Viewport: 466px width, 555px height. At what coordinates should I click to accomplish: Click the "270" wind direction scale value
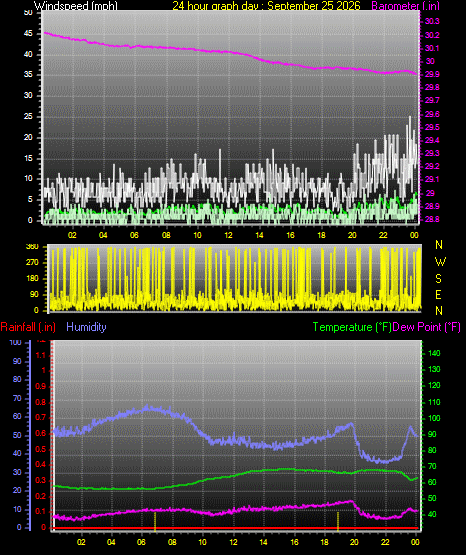click(33, 263)
